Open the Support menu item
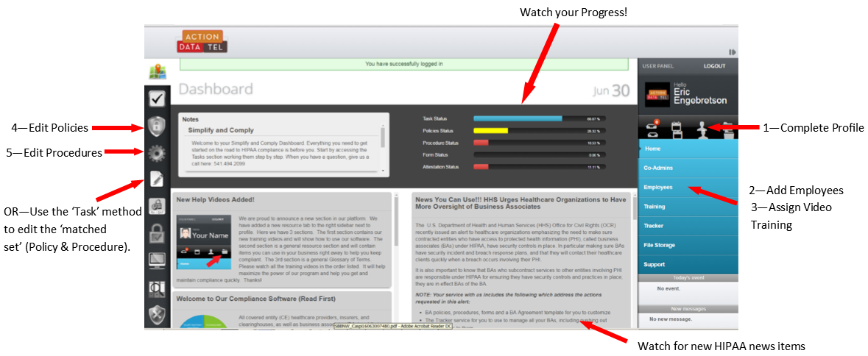 [x=688, y=264]
